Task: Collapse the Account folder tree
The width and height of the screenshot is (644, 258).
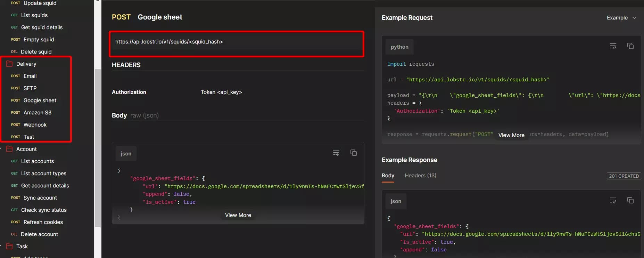Action: tap(1, 149)
